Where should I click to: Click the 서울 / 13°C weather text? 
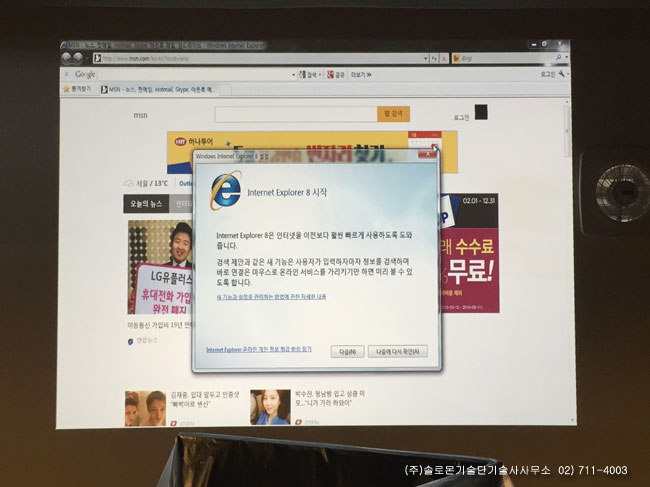coord(152,183)
